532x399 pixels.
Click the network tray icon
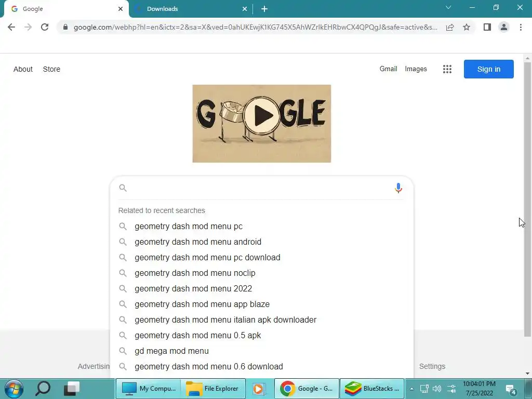click(x=424, y=389)
